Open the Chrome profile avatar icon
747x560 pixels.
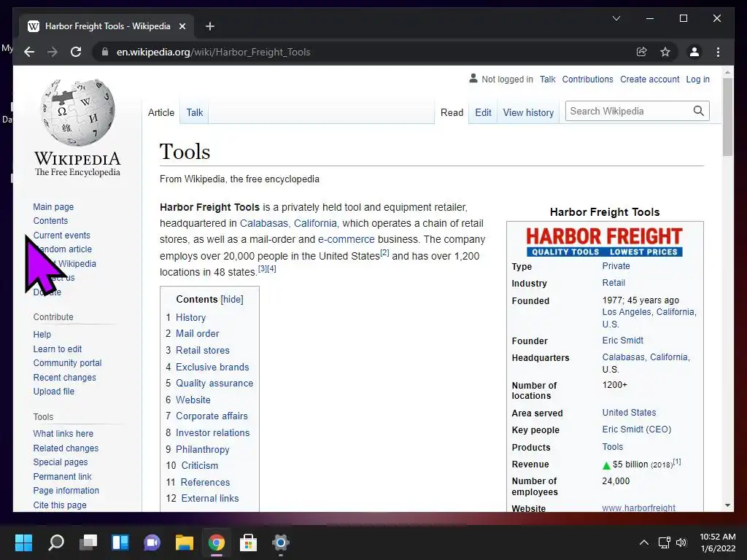694,52
